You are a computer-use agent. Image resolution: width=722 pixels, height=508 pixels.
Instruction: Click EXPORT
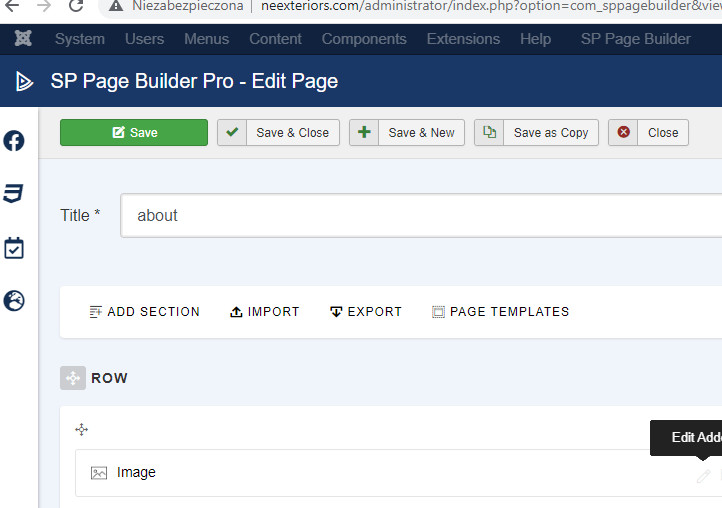point(366,312)
